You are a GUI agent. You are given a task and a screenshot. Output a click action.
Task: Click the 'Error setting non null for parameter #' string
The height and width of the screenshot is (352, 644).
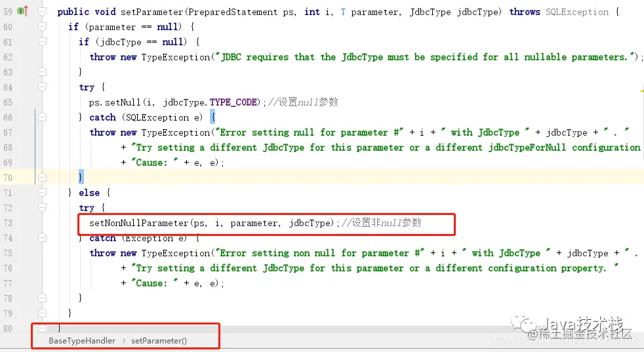point(320,253)
